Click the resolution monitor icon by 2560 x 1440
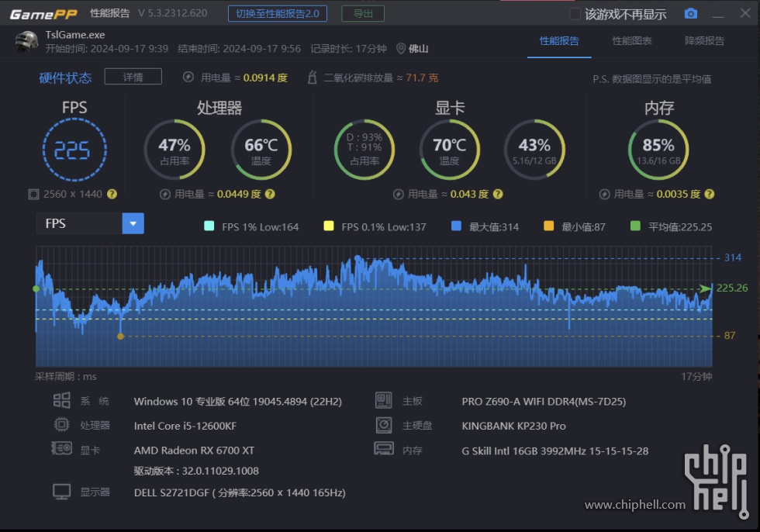Screen dimensions: 760x532 pyautogui.click(x=33, y=195)
